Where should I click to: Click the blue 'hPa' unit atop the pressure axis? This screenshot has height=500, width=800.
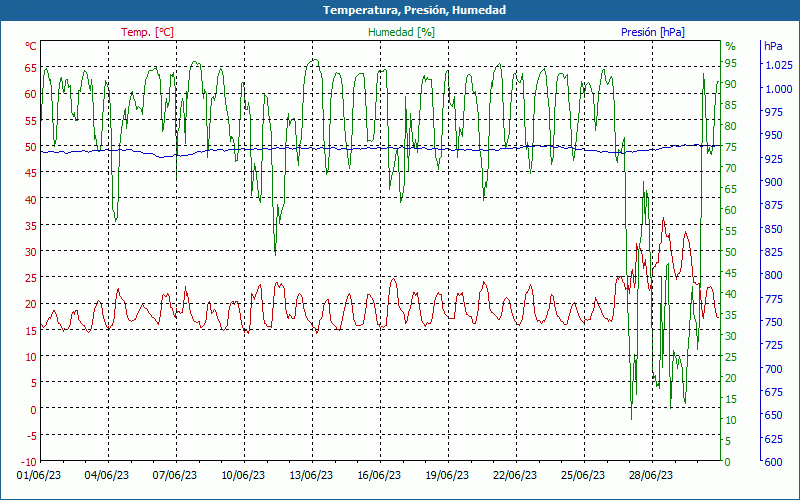(x=773, y=46)
